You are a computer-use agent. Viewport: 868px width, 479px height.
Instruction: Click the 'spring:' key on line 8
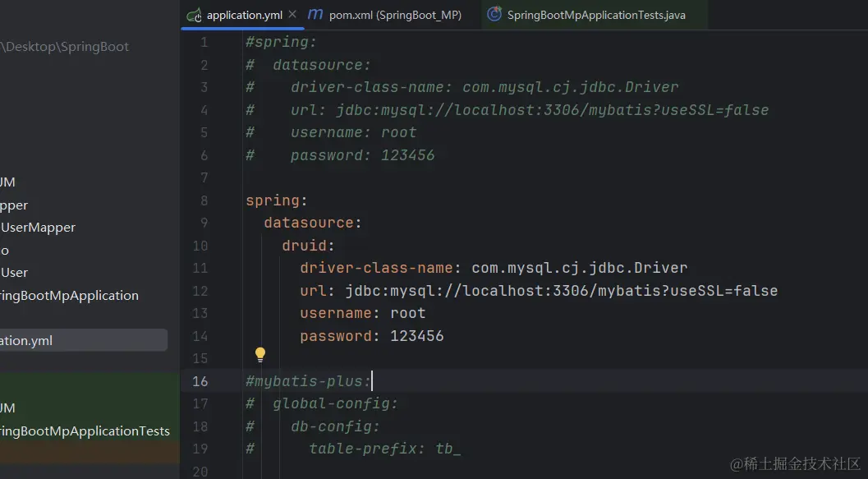(276, 200)
